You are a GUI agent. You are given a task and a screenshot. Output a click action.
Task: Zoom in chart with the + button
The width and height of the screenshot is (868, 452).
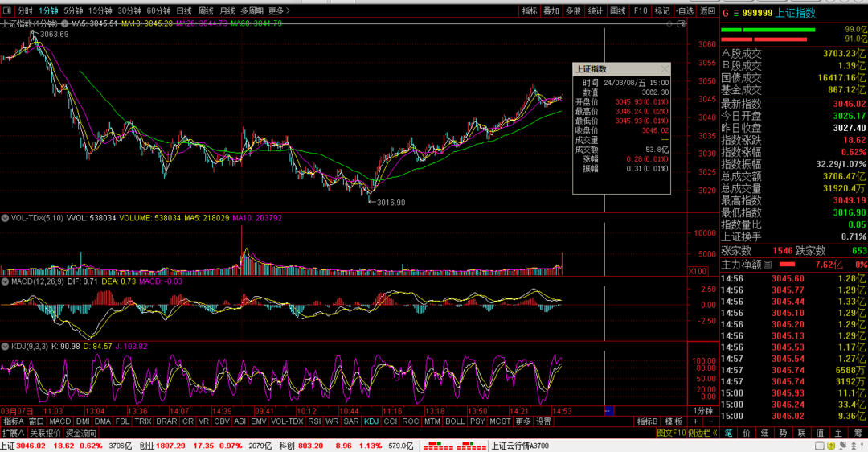(696, 421)
